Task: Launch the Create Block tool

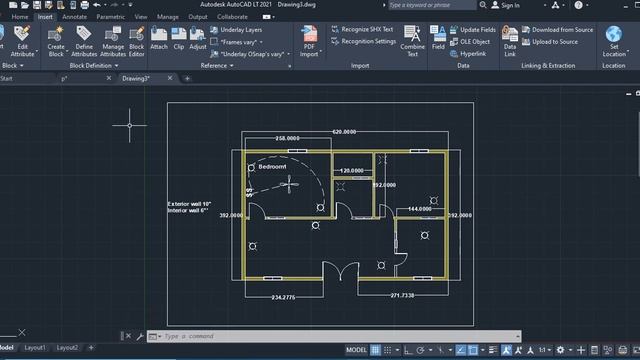Action: (56, 41)
